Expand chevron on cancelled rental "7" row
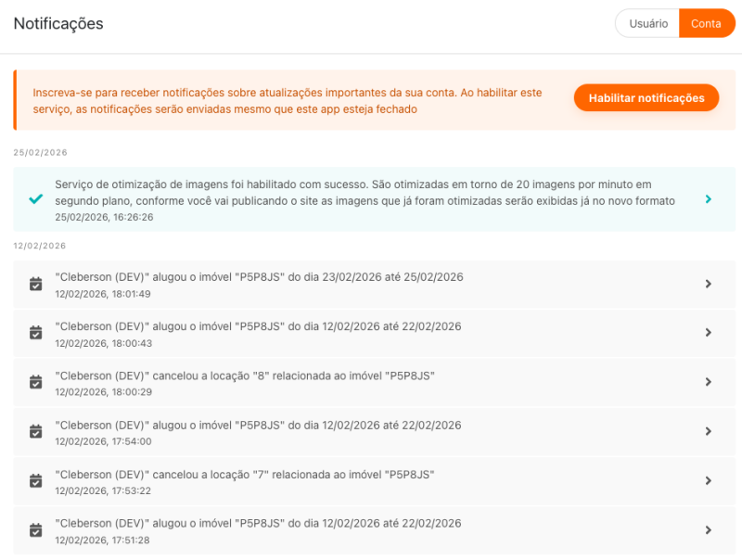 (x=708, y=480)
